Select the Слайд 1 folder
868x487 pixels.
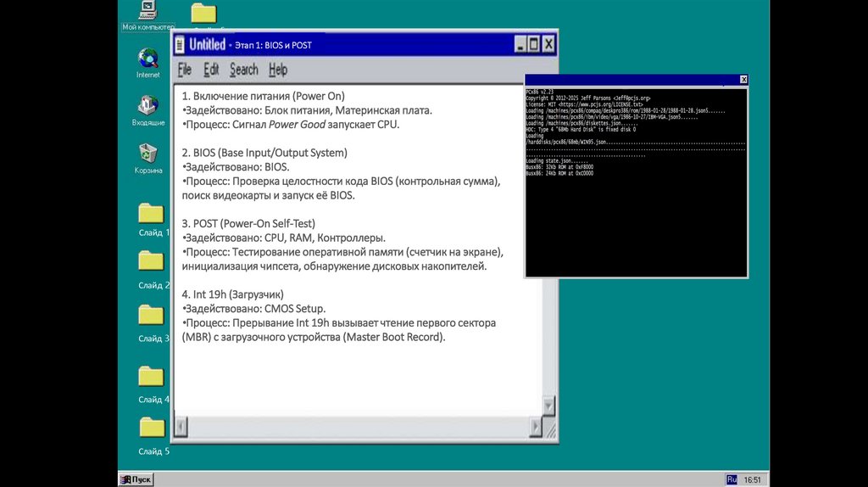pyautogui.click(x=151, y=213)
